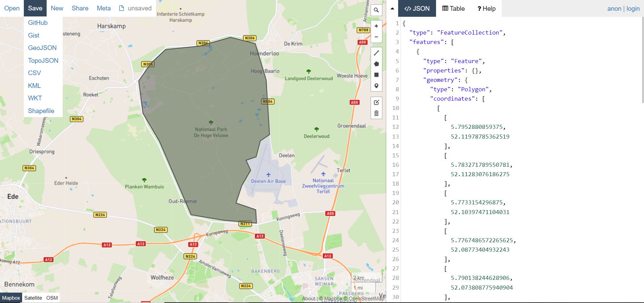Click the login link
The height and width of the screenshot is (303, 644).
click(x=633, y=9)
